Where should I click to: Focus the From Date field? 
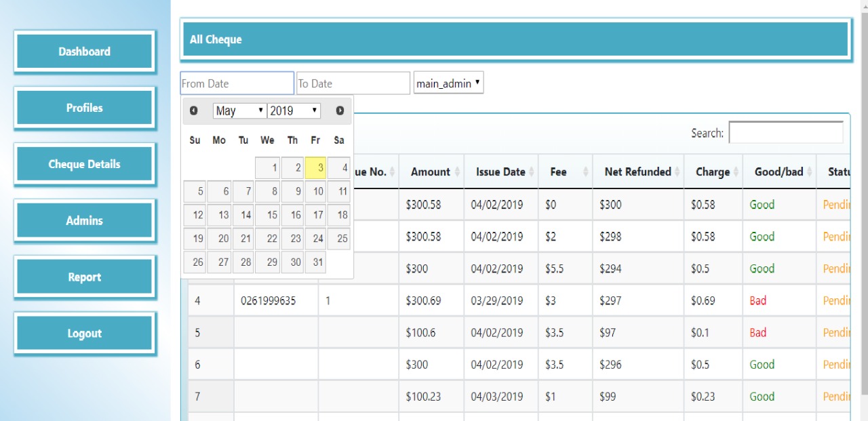tap(237, 83)
